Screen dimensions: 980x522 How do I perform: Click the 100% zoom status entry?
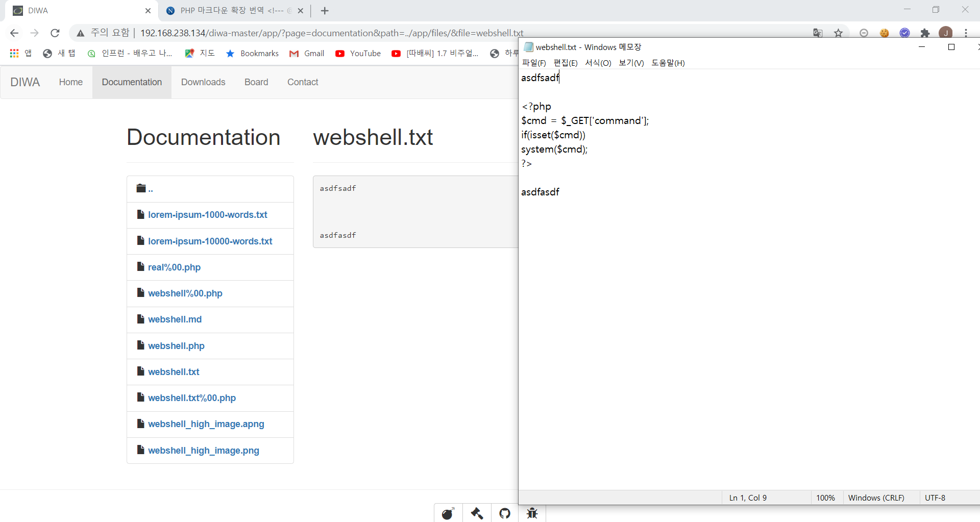(825, 498)
